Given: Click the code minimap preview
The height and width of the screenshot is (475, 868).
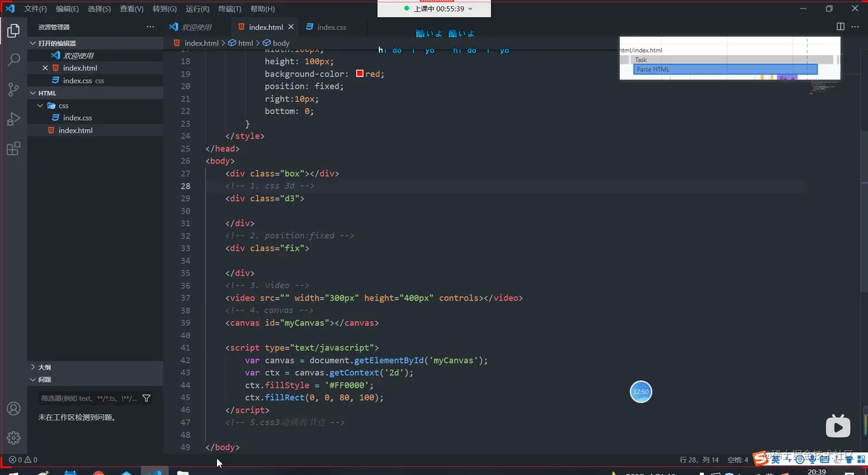Looking at the screenshot, I should click(824, 87).
